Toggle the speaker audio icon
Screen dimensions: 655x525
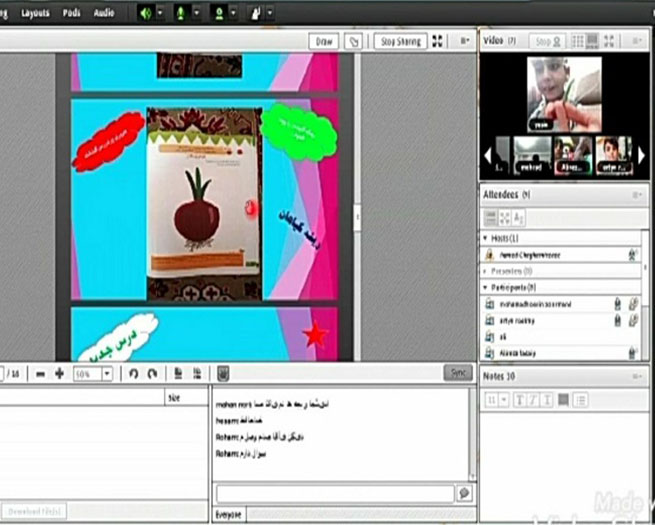click(x=146, y=13)
